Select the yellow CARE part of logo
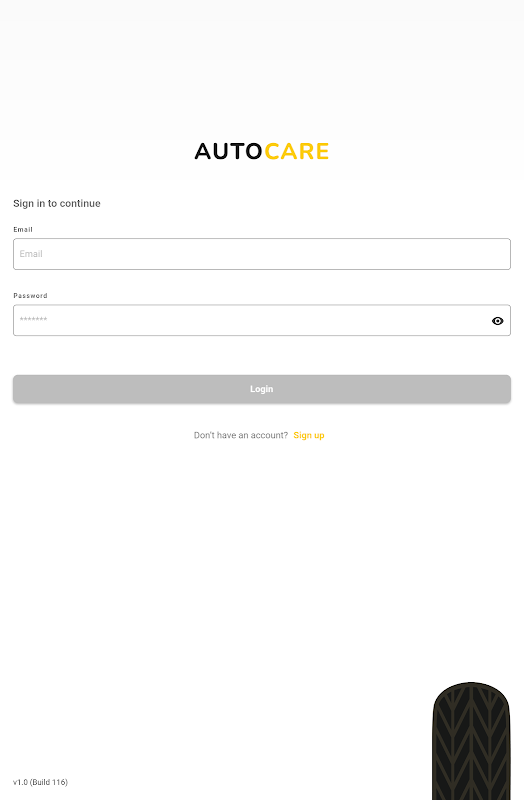Image resolution: width=524 pixels, height=800 pixels. tap(296, 152)
